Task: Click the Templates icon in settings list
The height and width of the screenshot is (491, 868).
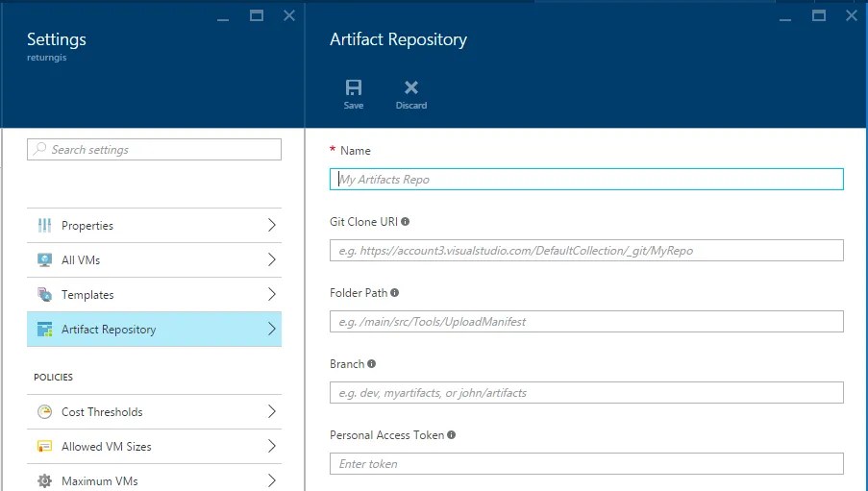Action: point(44,294)
